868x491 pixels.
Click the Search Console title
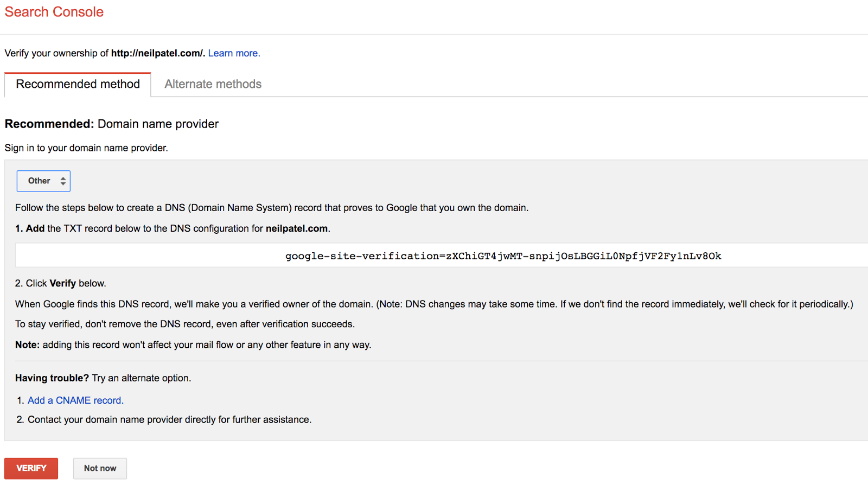54,12
